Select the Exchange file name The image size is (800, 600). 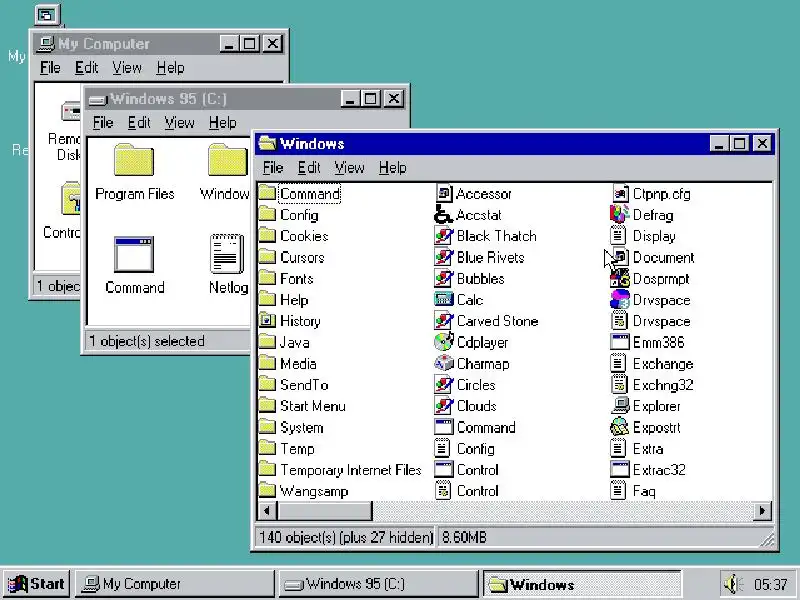(663, 364)
